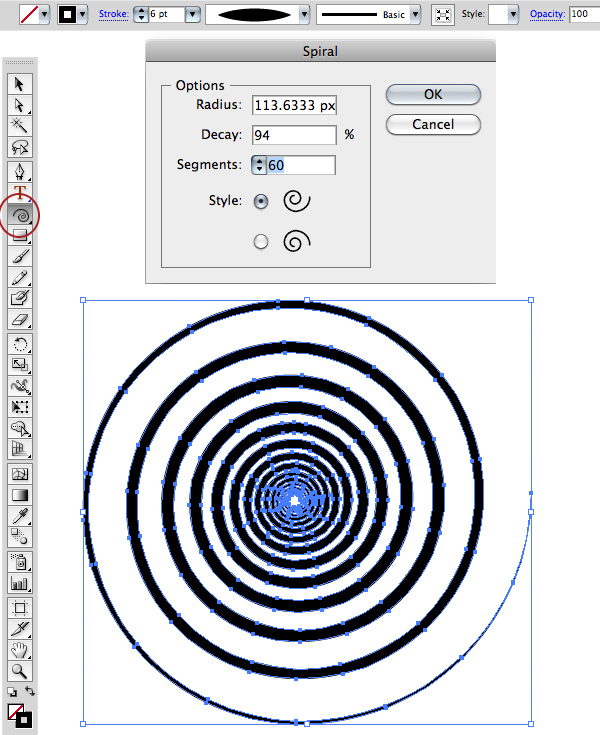Activate the Eyedropper tool

click(20, 515)
